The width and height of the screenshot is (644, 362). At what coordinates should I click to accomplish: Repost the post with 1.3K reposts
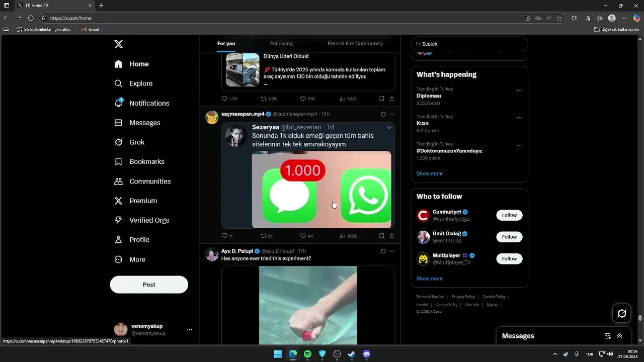pyautogui.click(x=269, y=99)
